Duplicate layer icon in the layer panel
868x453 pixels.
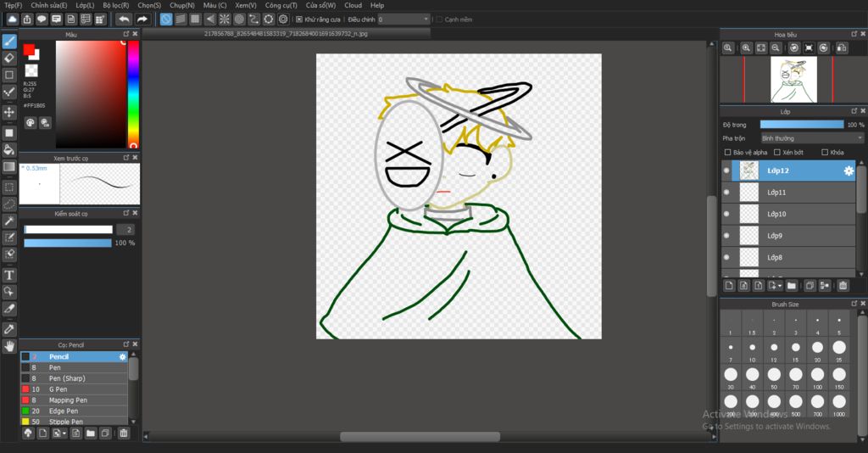(x=810, y=286)
